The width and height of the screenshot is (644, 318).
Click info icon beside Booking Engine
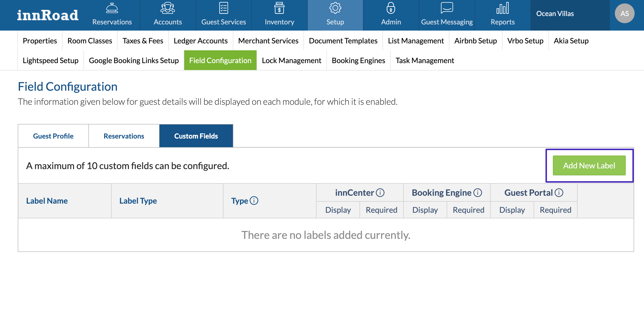point(478,193)
